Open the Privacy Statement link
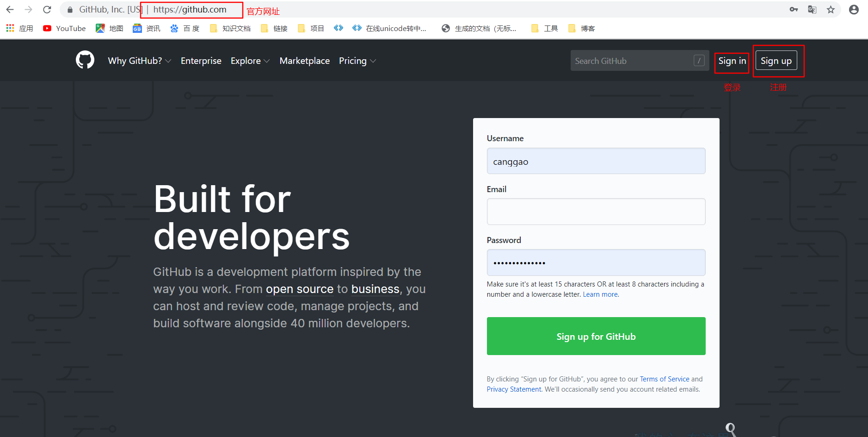The height and width of the screenshot is (437, 868). 514,389
